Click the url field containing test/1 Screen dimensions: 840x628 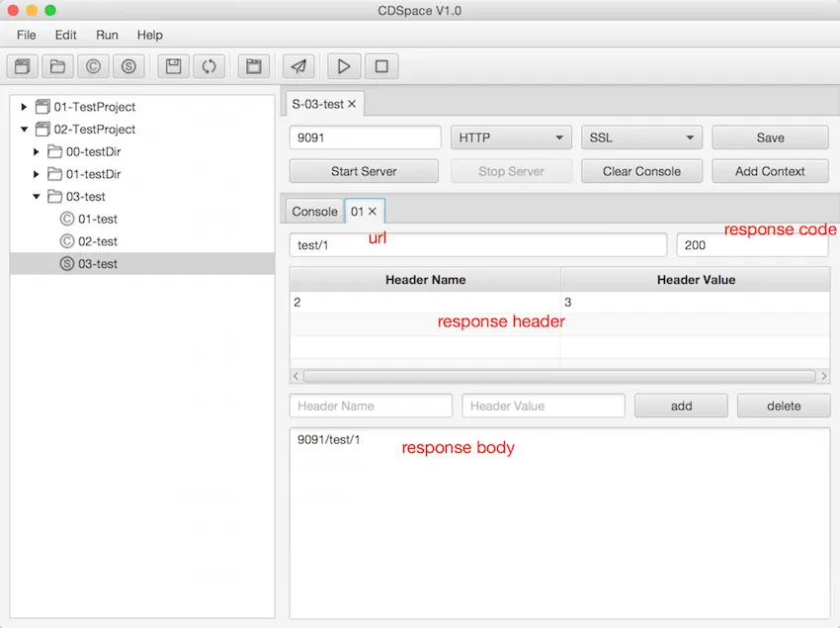478,245
